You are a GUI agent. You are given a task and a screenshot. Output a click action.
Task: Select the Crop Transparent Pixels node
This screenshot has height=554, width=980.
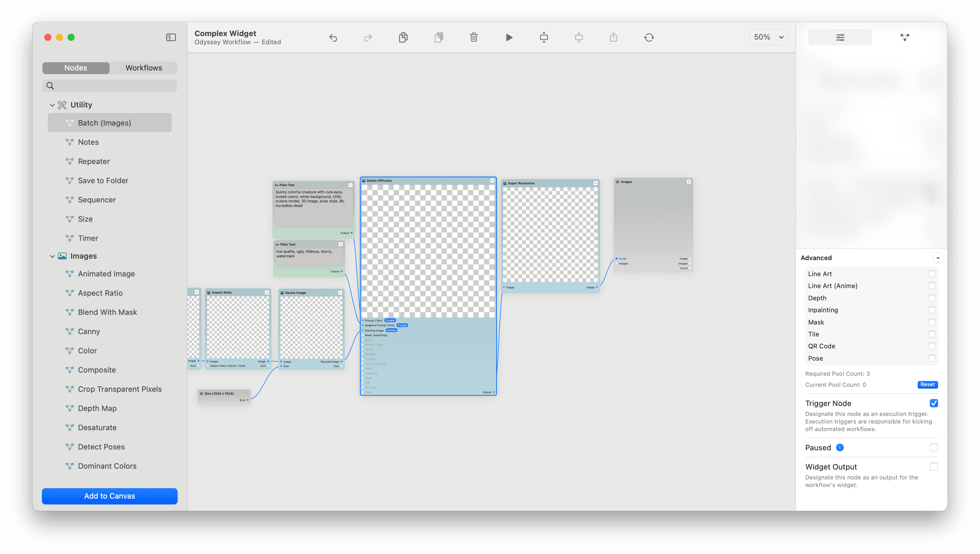[x=109, y=389]
